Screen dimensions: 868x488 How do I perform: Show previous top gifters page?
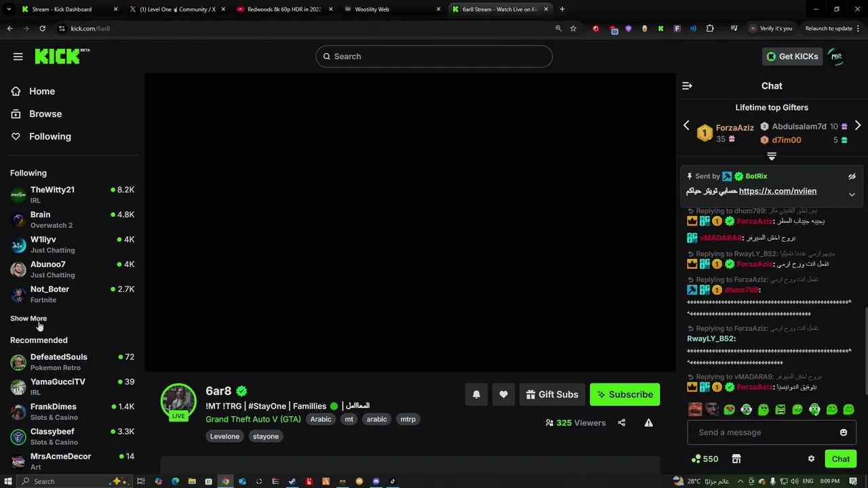pyautogui.click(x=686, y=125)
